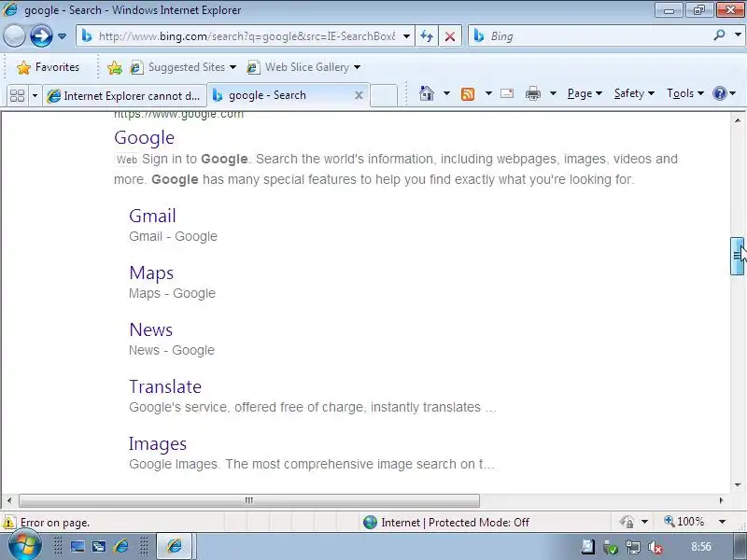Click the Refresh icon beside address bar
Viewport: 747px width, 560px height.
pyautogui.click(x=427, y=36)
